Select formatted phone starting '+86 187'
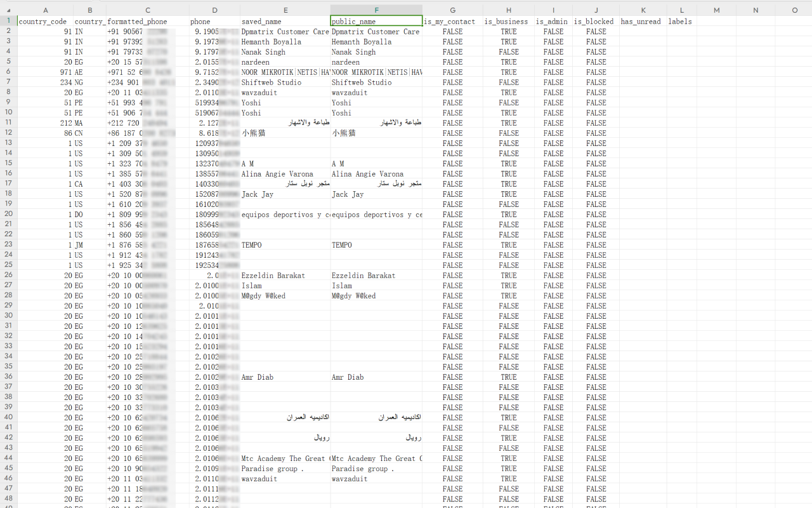Viewport: 812px width, 508px height. coord(147,133)
